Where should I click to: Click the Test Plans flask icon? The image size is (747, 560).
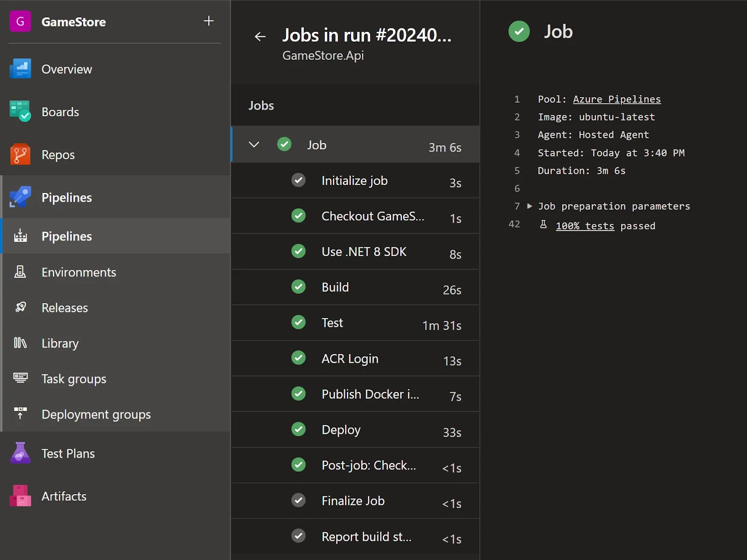[20, 453]
